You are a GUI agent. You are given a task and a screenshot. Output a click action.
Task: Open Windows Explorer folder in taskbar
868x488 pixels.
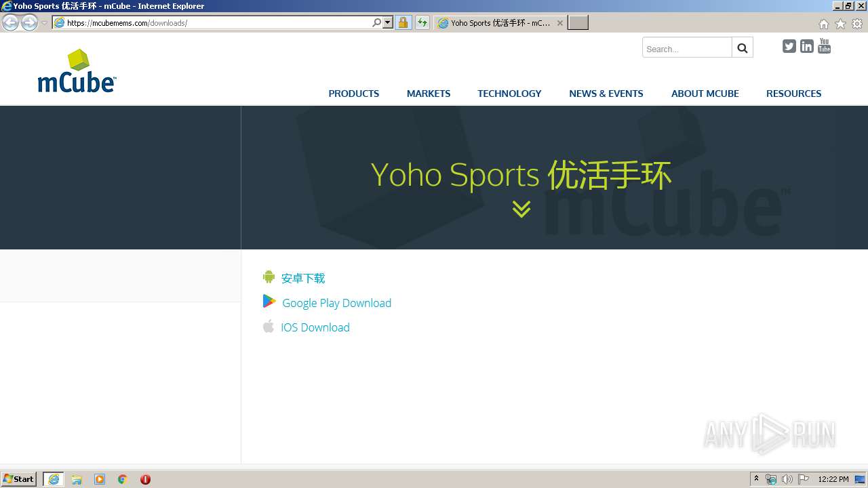pos(77,479)
